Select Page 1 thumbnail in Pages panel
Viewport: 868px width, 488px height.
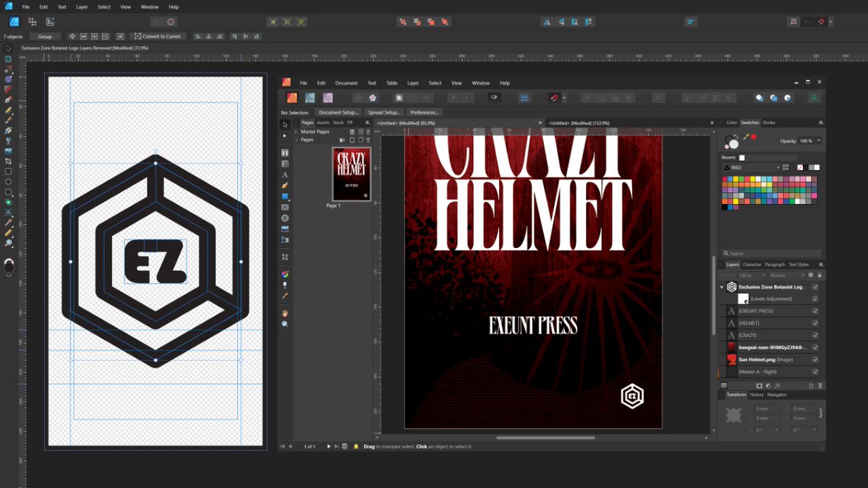click(351, 174)
